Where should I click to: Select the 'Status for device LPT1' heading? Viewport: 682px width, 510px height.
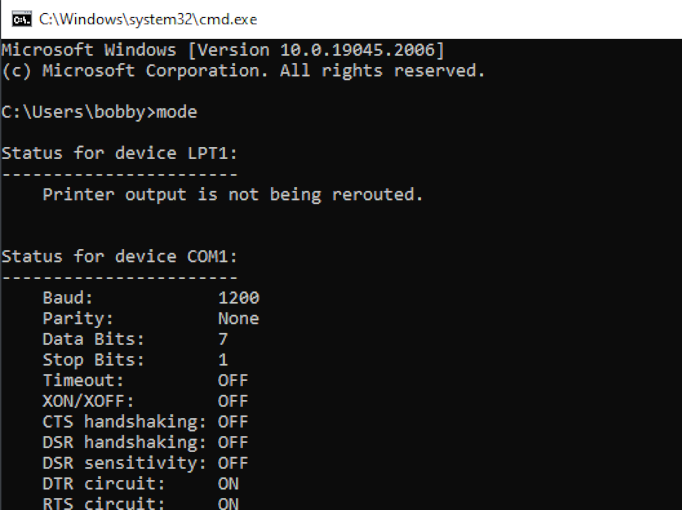(120, 153)
